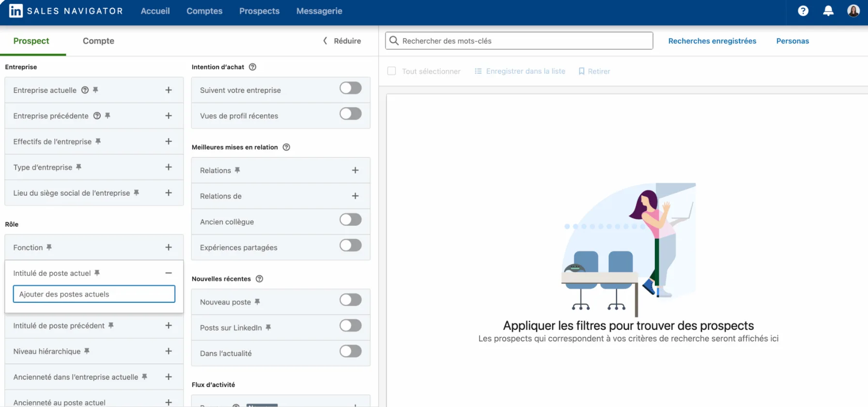The height and width of the screenshot is (407, 868).
Task: Pin the Ancienneté dans l'entreprise actuelle filter
Action: click(x=144, y=376)
